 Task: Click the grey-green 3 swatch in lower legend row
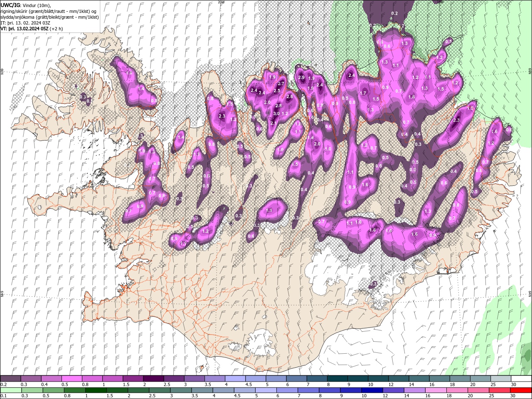(181, 390)
